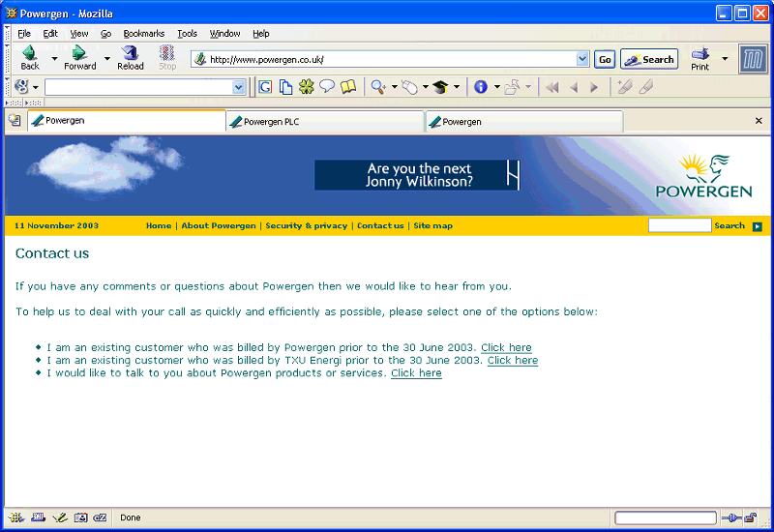Open the Go menu

pos(105,34)
